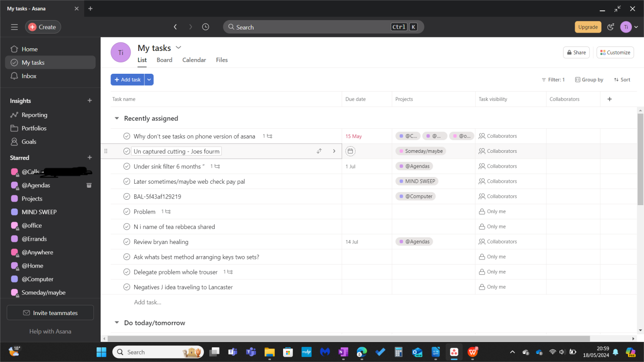Open due date picker for Un captured cutting

coord(351,151)
